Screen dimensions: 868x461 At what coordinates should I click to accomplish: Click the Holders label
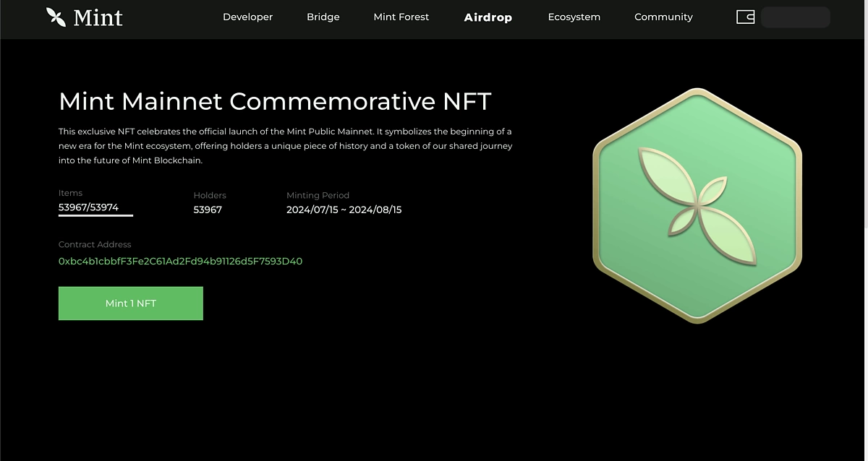pyautogui.click(x=210, y=195)
